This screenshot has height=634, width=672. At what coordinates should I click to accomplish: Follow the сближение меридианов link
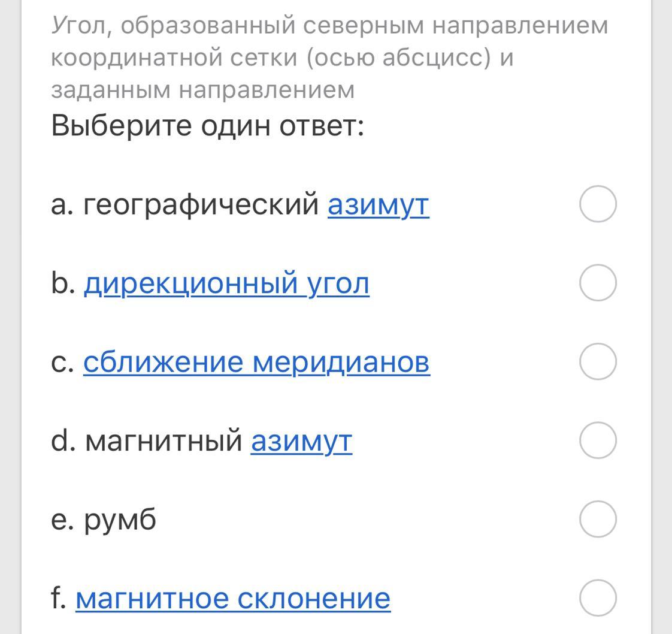[256, 362]
